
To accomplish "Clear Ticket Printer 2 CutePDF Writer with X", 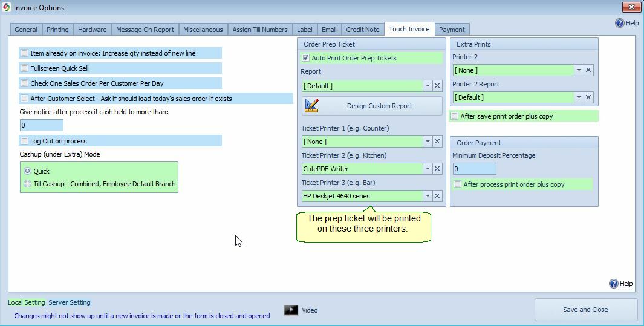I will tap(437, 169).
